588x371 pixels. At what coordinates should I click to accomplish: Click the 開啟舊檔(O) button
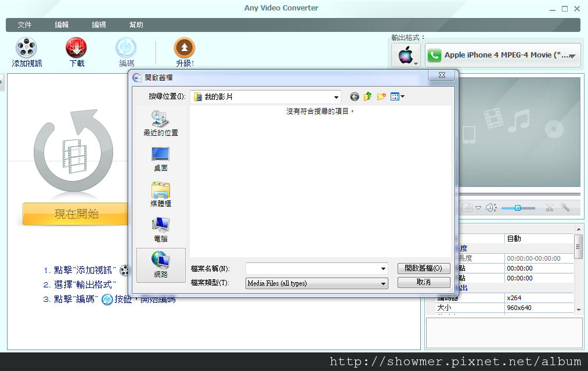tap(424, 268)
